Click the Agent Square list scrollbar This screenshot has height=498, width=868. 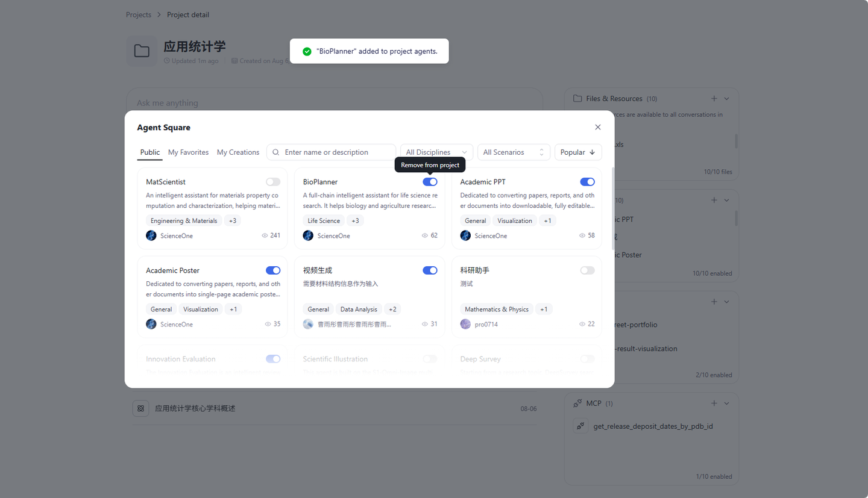pyautogui.click(x=613, y=208)
